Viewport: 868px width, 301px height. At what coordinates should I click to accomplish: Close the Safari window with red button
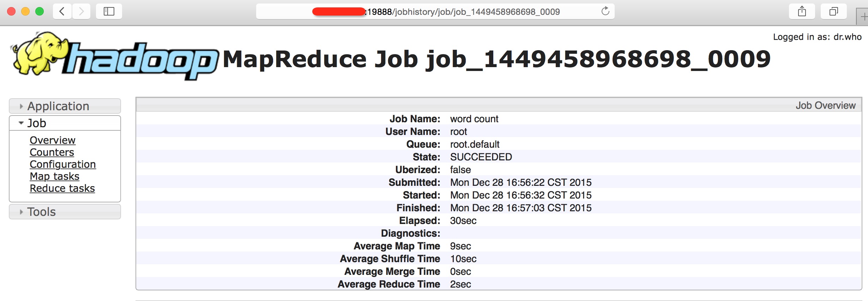click(11, 11)
